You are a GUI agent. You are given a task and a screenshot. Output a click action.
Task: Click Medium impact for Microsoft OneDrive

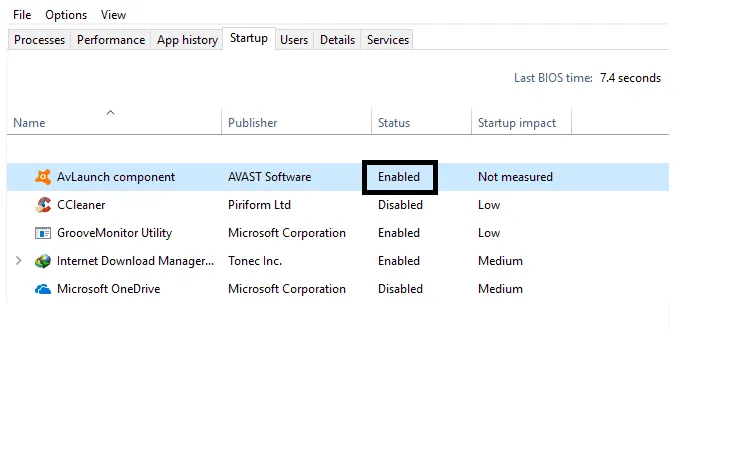tap(500, 289)
